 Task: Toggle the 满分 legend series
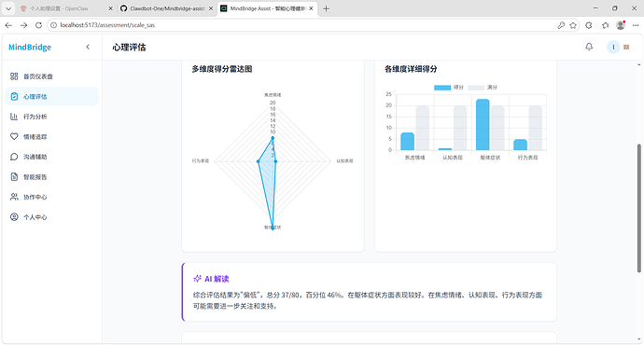tap(483, 88)
